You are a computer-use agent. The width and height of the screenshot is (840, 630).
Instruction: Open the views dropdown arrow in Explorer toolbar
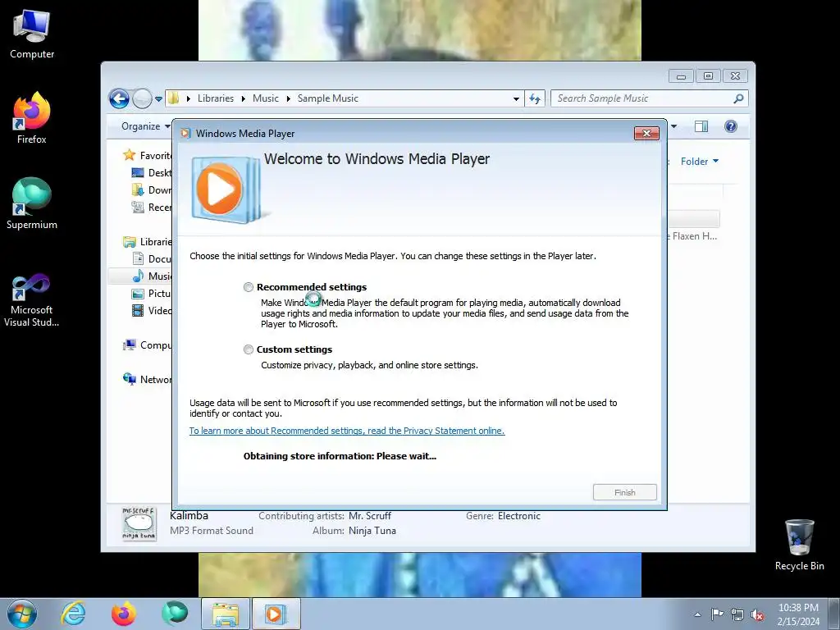coord(674,126)
